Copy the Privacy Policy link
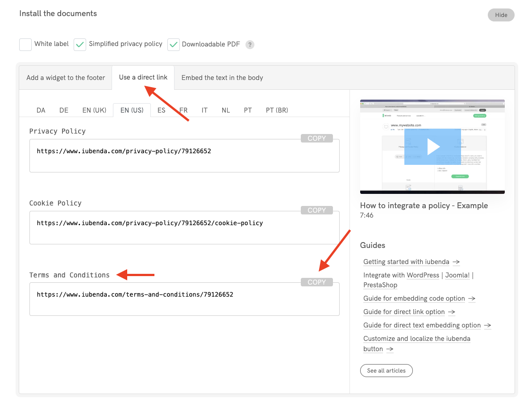 316,138
